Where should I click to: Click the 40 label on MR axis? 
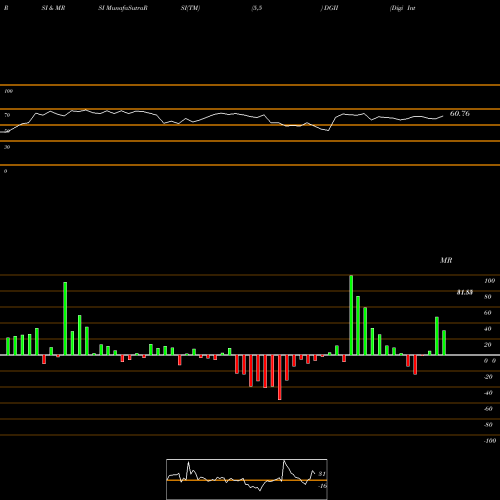488,329
